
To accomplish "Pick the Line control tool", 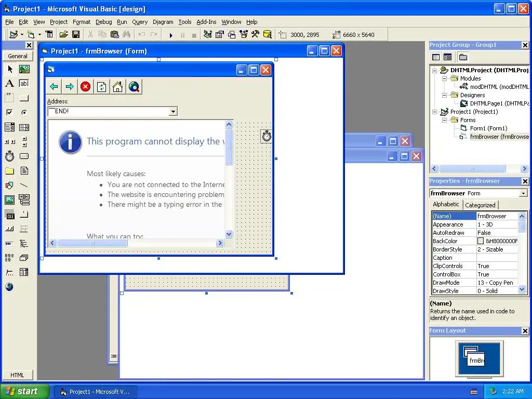I will tap(24, 185).
